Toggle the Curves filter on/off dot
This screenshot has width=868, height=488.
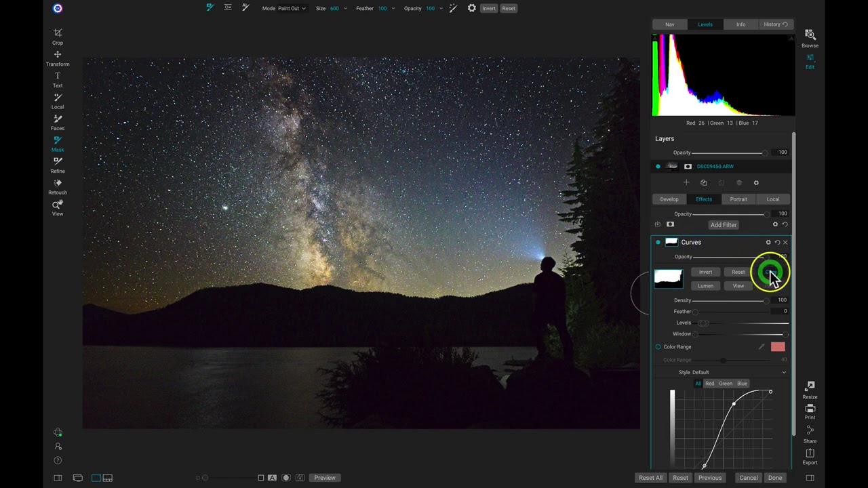[x=658, y=242]
